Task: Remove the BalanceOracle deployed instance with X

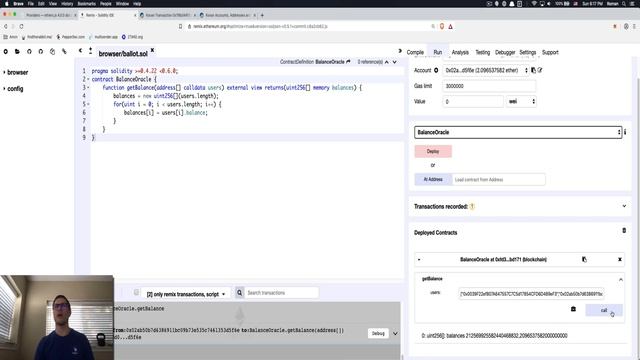Action: 620,260
